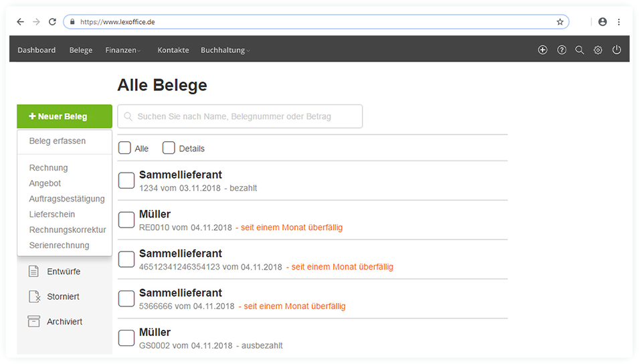This screenshot has width=639, height=364.
Task: Go to the Dashboard navigation link
Action: click(x=37, y=50)
